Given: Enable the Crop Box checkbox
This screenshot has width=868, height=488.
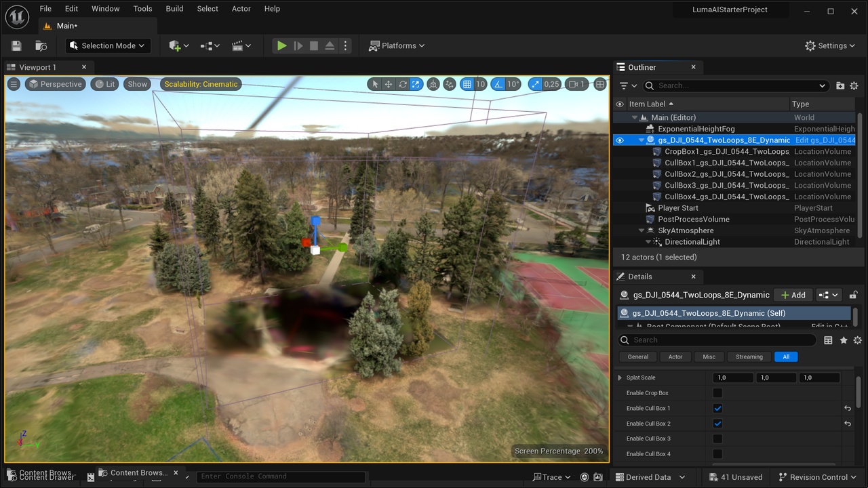Looking at the screenshot, I should point(717,393).
